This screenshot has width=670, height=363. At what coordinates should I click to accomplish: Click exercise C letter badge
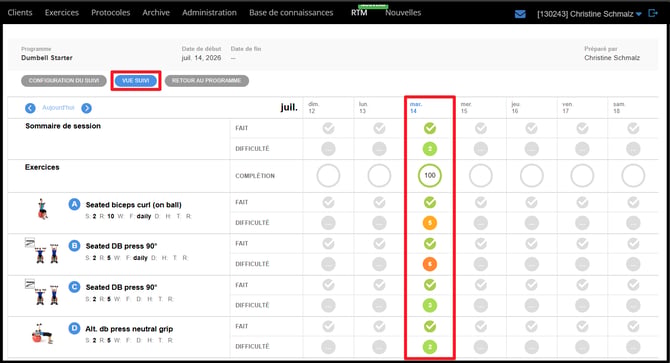pos(74,287)
